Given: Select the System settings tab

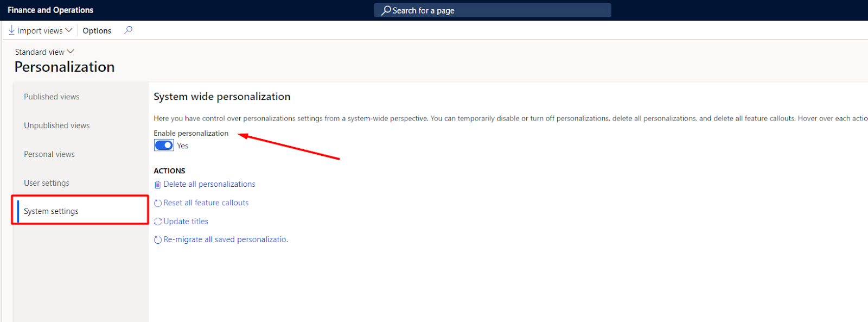Looking at the screenshot, I should 81,211.
